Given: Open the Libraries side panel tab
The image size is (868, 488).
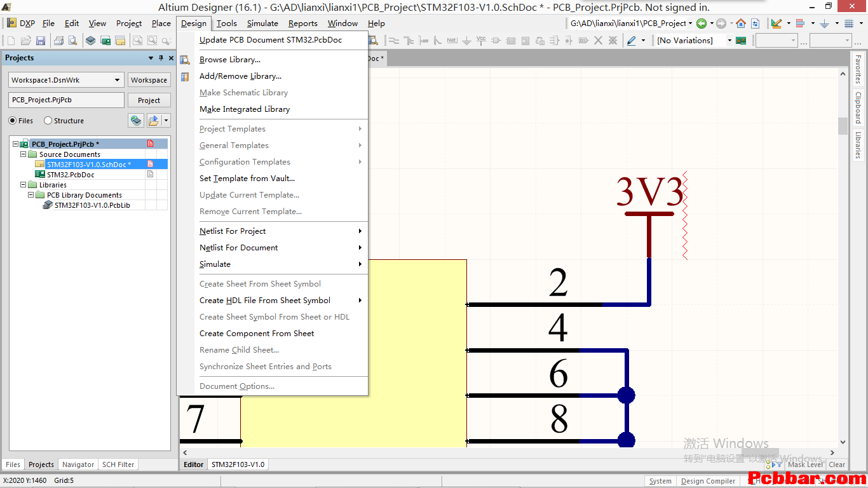Looking at the screenshot, I should pos(858,146).
